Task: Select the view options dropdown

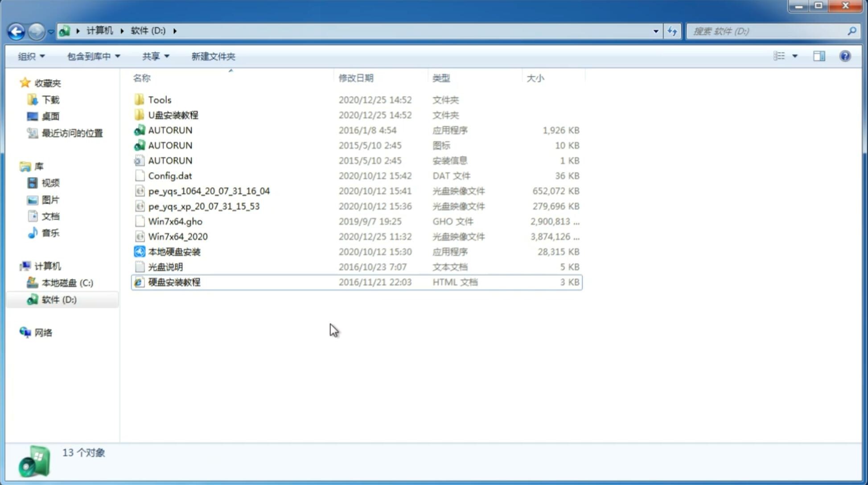Action: click(x=793, y=56)
